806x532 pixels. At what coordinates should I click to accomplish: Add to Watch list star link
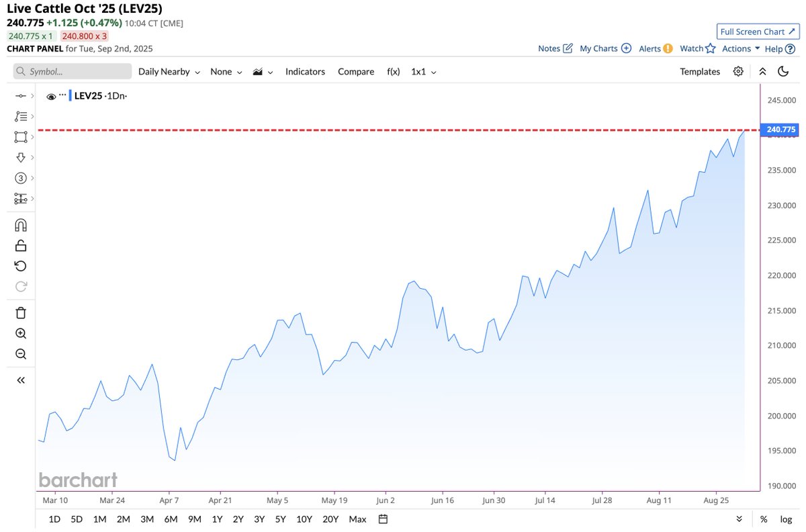pos(697,48)
